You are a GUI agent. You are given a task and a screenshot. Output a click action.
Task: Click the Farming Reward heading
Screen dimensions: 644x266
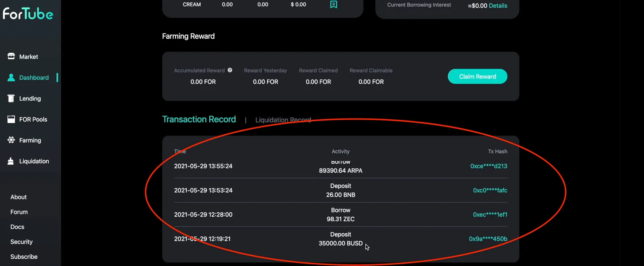pos(188,36)
